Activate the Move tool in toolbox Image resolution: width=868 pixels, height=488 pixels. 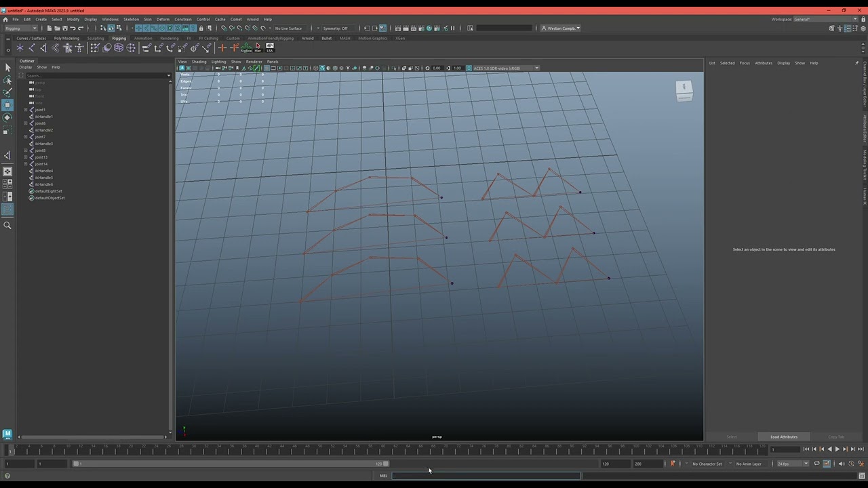(7, 105)
